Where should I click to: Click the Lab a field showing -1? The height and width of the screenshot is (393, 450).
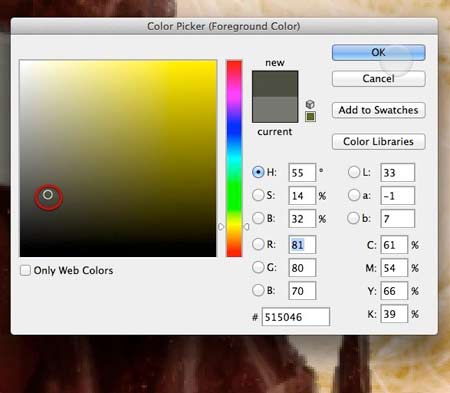tap(398, 195)
